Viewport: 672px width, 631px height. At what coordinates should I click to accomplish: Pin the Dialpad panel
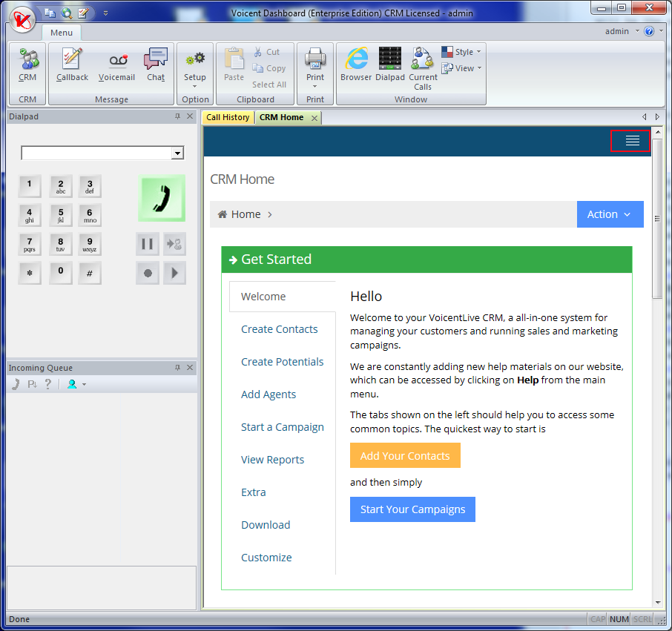point(177,116)
